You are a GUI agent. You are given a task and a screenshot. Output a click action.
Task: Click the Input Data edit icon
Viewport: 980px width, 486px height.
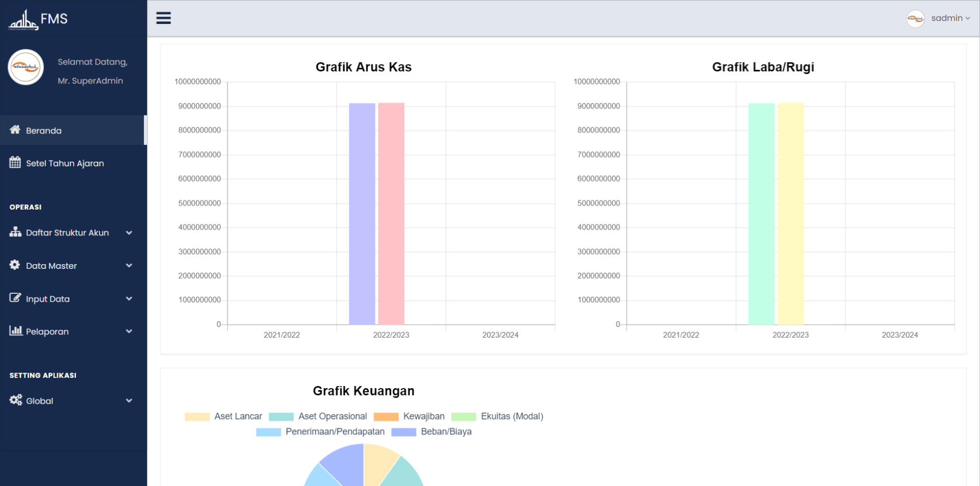pos(15,298)
